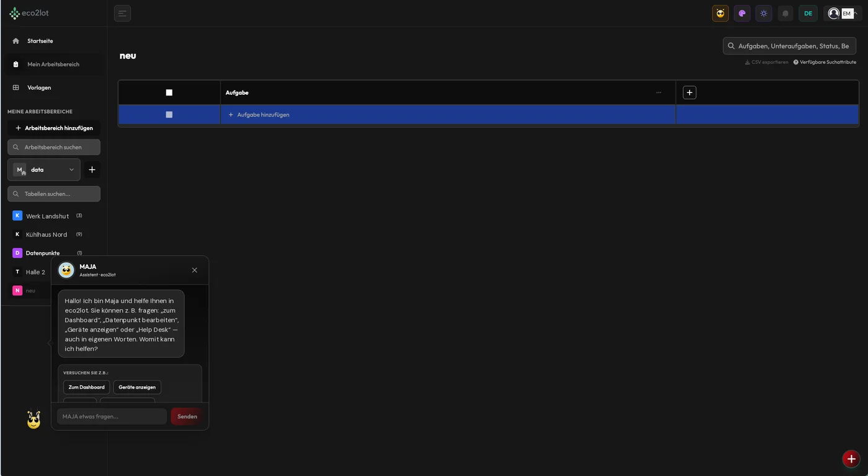Focus the MAJA etwas fragen input
The width and height of the screenshot is (868, 476).
point(112,416)
